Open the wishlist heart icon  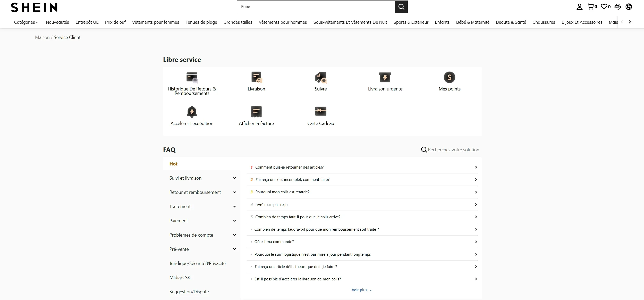605,7
